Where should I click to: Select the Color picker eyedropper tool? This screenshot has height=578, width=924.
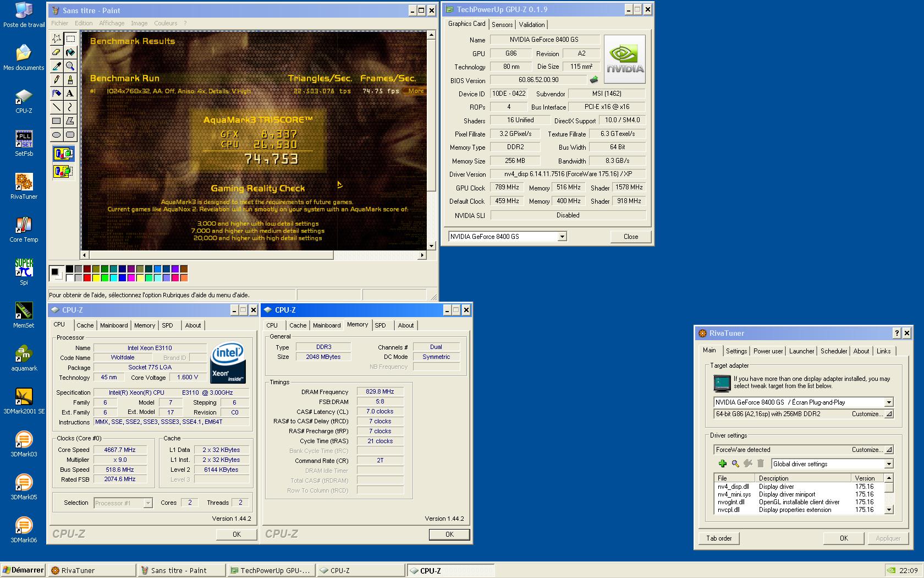click(57, 66)
